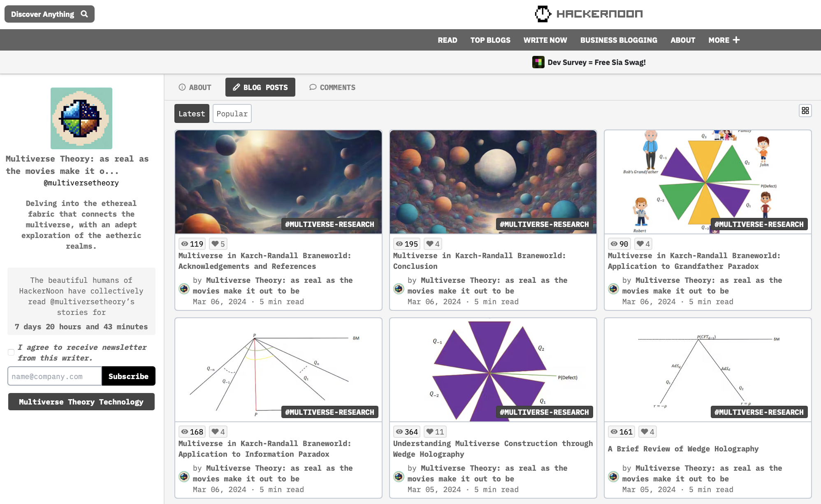Open the READ menu item
Image resolution: width=821 pixels, height=504 pixels.
point(448,40)
